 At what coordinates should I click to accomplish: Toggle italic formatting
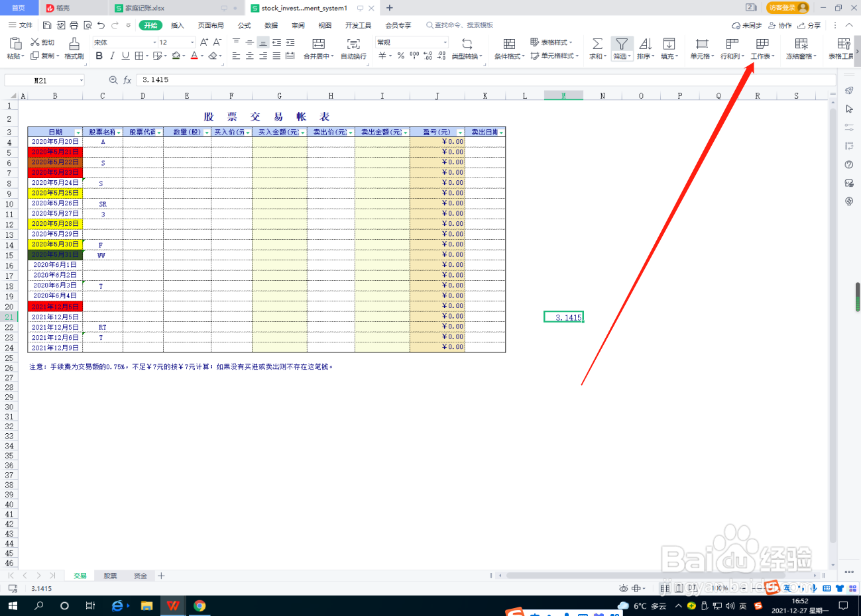point(113,56)
